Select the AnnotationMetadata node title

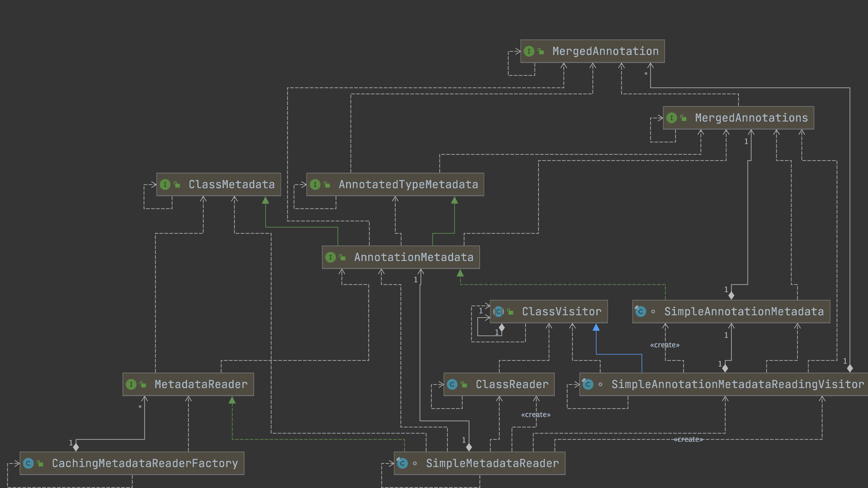414,257
